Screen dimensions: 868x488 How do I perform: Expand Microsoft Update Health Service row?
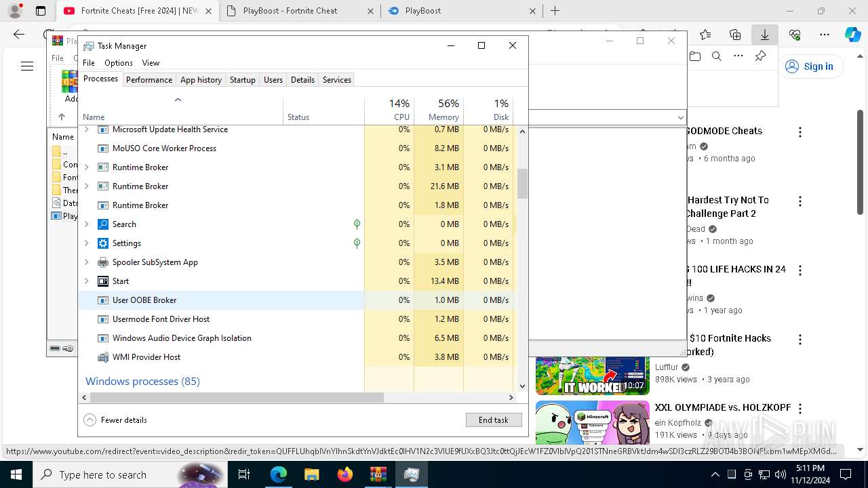[86, 129]
